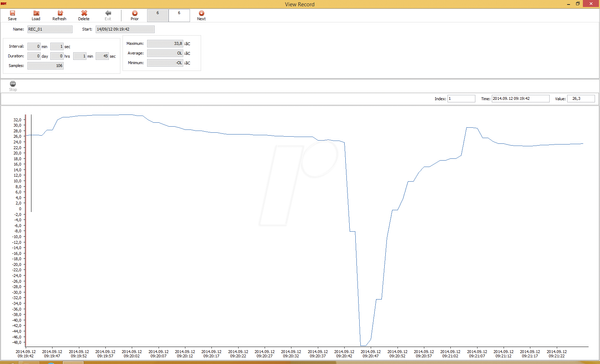Click the -48,0 y-axis label
The width and height of the screenshot is (600, 364).
(17, 343)
